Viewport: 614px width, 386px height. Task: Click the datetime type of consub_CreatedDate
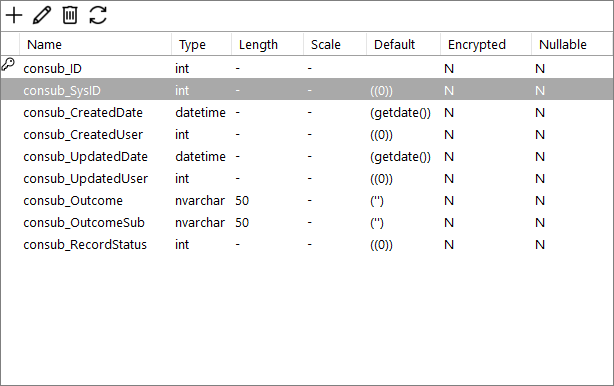tap(200, 113)
